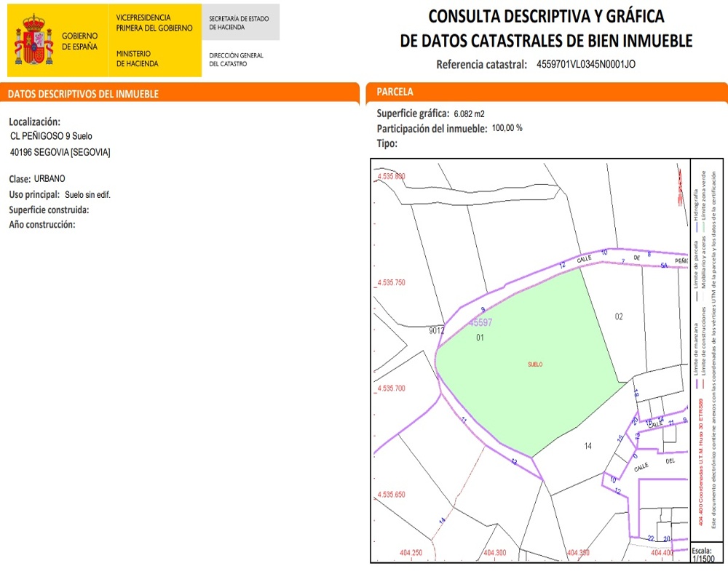This screenshot has height=582, width=728.
Task: Click the PARCELA section header
Action: point(395,92)
